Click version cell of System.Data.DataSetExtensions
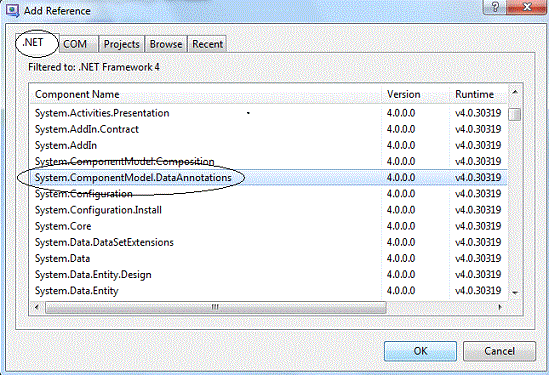The width and height of the screenshot is (549, 375). (401, 242)
